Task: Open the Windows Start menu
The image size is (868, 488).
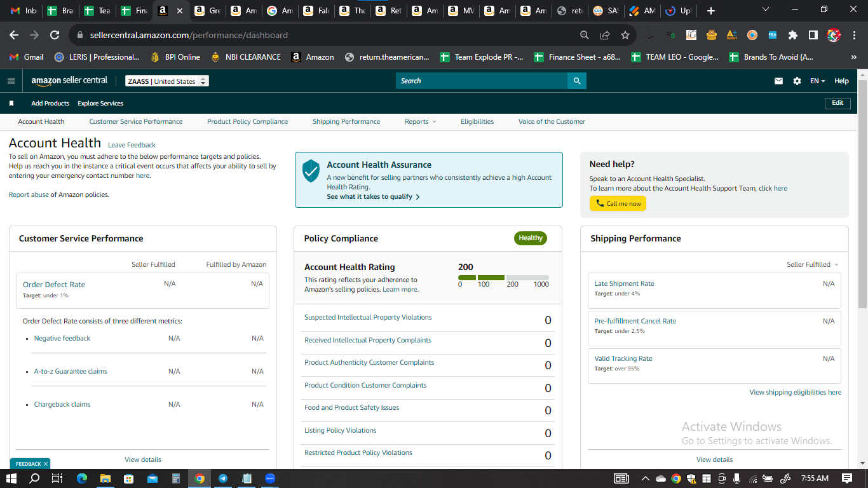Action: 12,478
